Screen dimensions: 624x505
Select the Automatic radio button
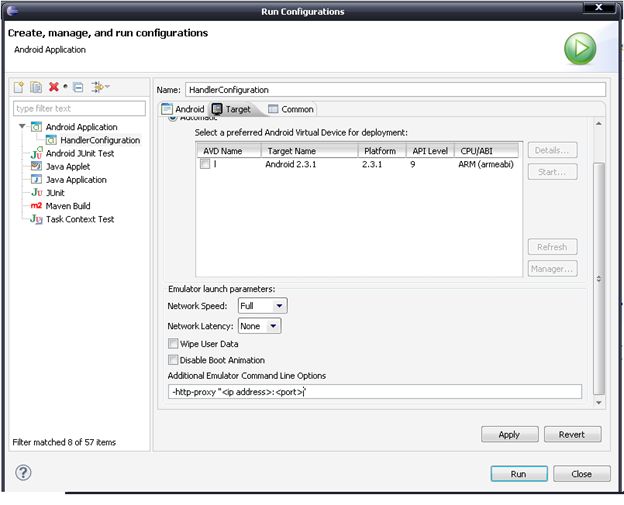click(x=172, y=118)
